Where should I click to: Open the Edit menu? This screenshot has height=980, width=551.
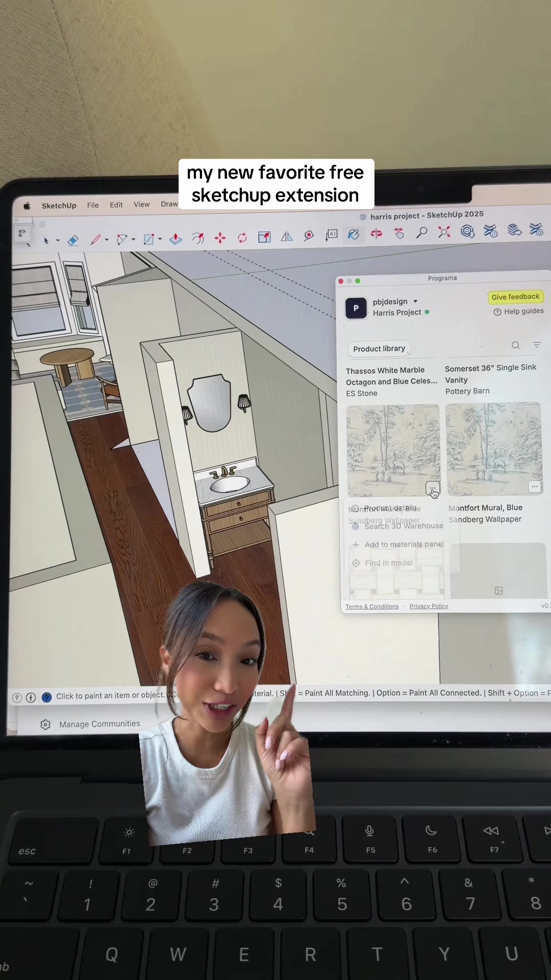tap(116, 205)
